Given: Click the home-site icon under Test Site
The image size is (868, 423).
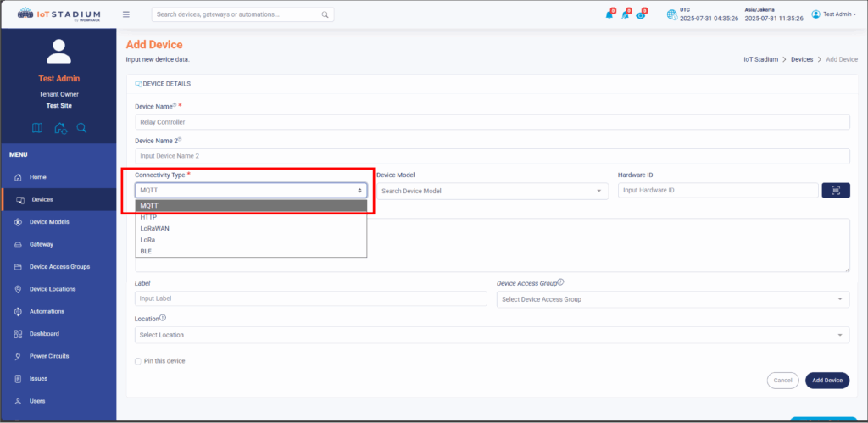Looking at the screenshot, I should click(x=60, y=128).
